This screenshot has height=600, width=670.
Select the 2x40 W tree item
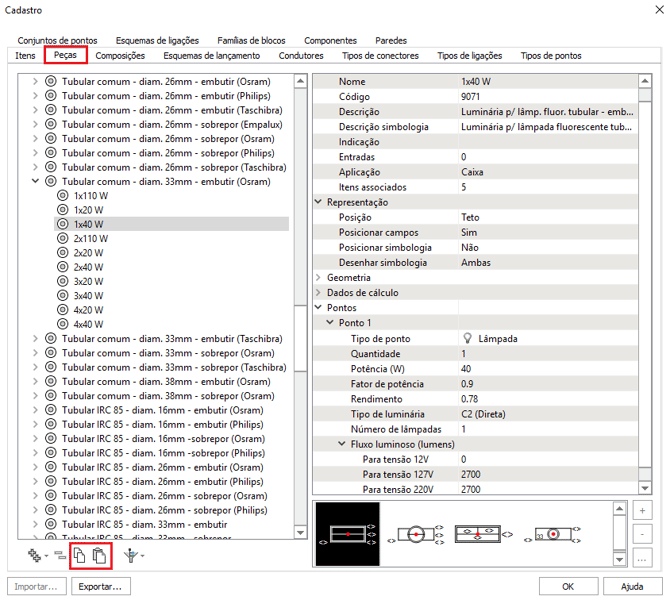coord(88,267)
